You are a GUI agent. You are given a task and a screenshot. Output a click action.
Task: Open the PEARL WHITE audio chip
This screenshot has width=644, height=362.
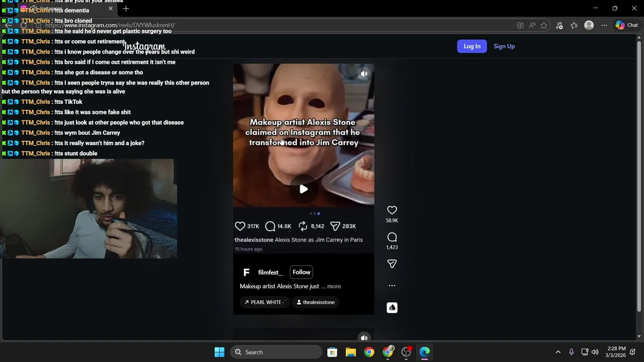[265, 302]
